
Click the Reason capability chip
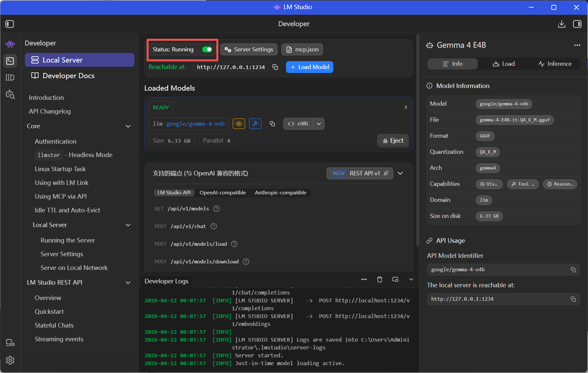coord(560,184)
